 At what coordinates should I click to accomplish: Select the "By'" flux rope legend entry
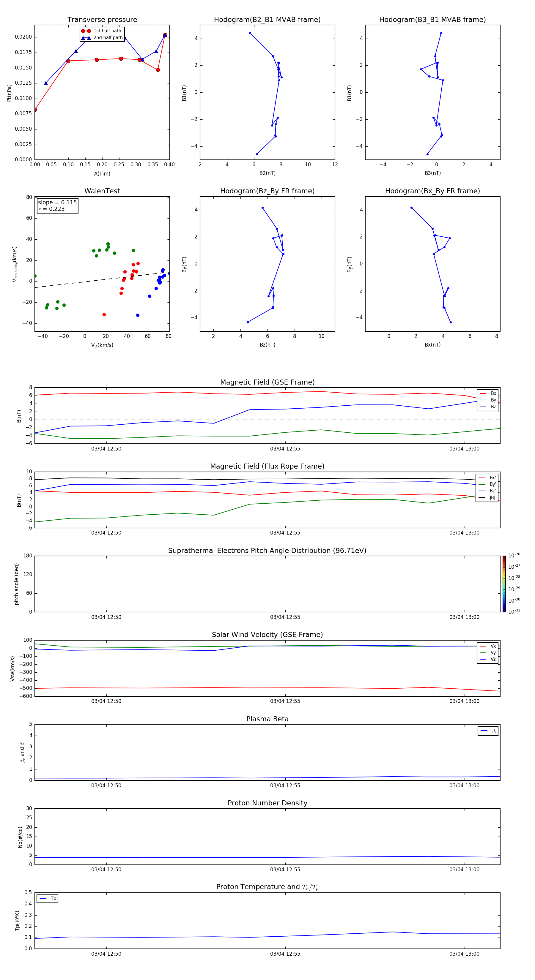click(x=487, y=484)
